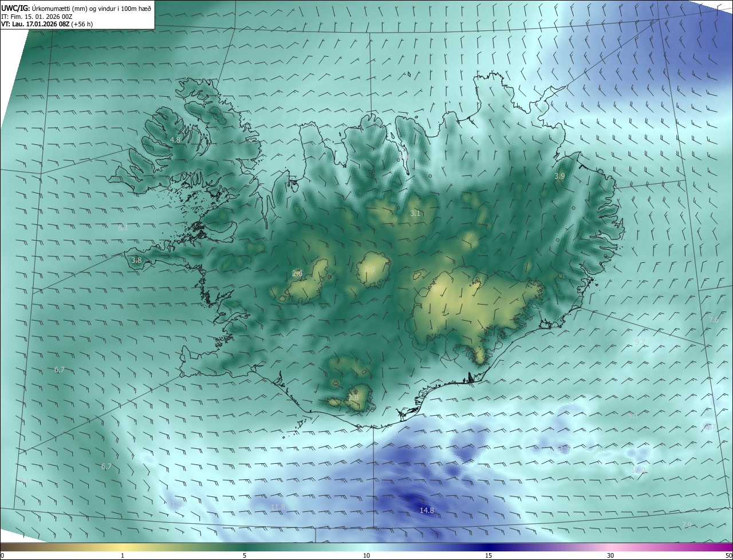Click the 5 tick label on the colour scale
The image size is (733, 560).
point(245,555)
